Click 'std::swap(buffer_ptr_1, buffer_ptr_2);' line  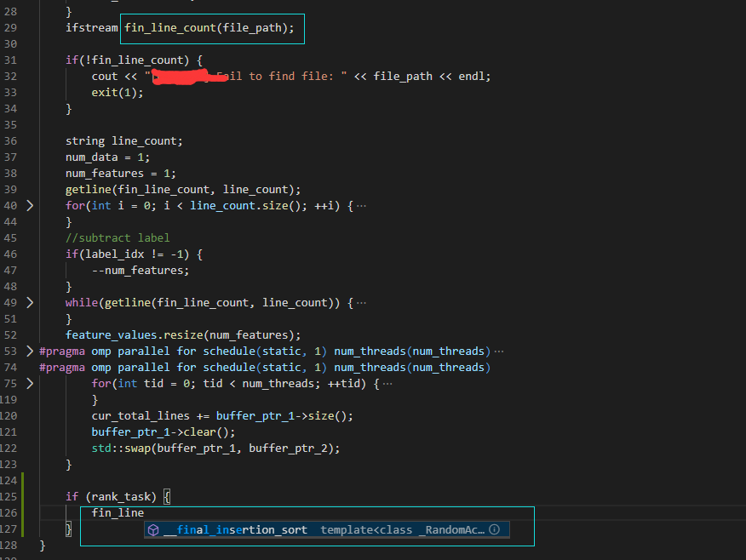pos(215,449)
